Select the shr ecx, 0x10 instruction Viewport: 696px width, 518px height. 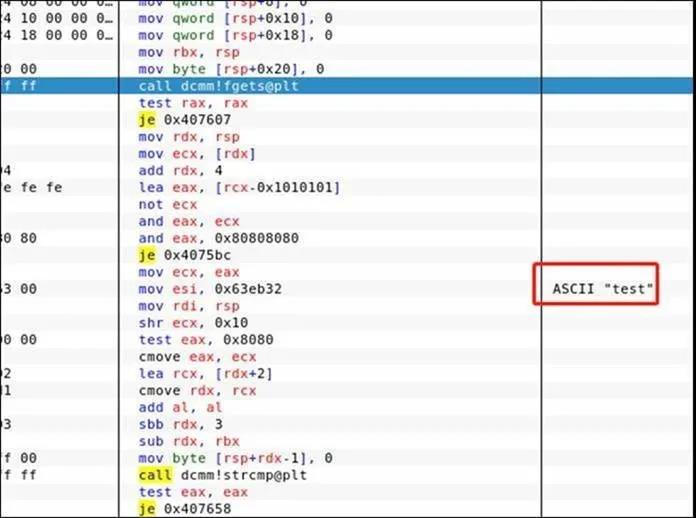click(x=183, y=323)
